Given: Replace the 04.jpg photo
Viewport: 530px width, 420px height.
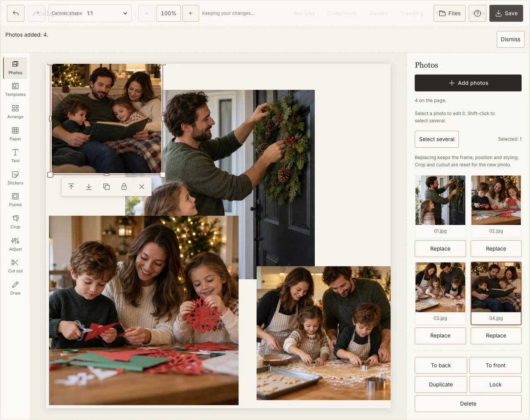Looking at the screenshot, I should [496, 336].
